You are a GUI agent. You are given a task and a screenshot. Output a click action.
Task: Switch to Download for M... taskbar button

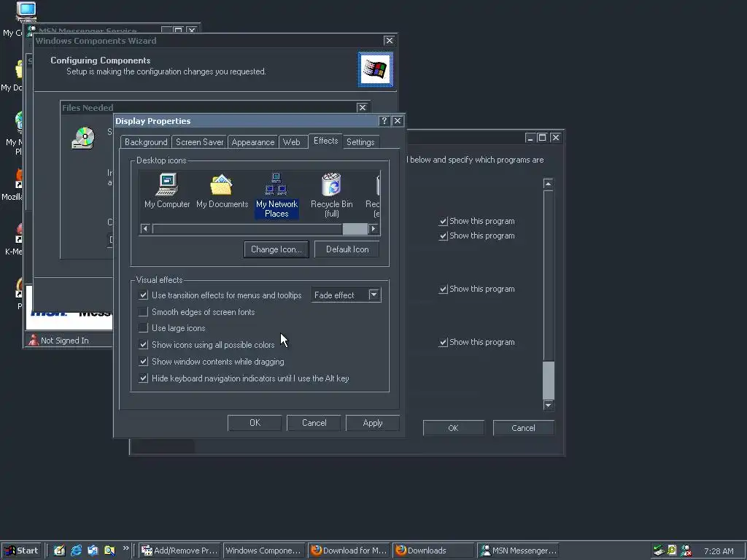point(349,551)
